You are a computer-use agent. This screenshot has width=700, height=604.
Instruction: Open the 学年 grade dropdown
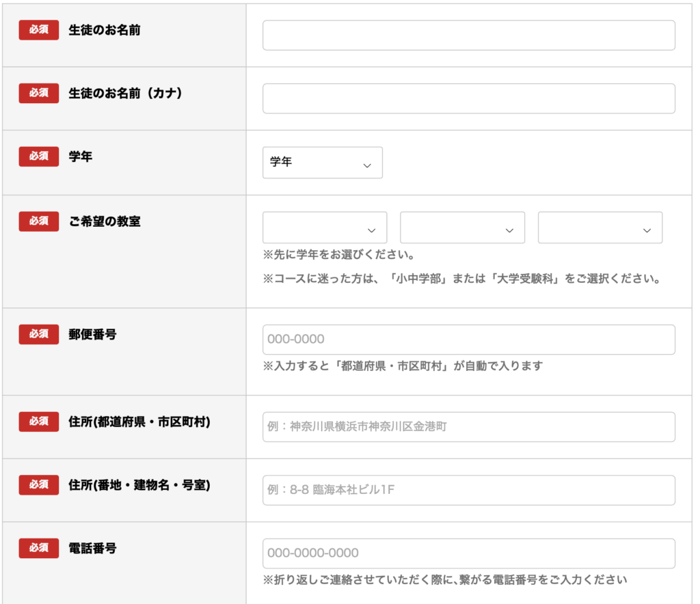[322, 163]
